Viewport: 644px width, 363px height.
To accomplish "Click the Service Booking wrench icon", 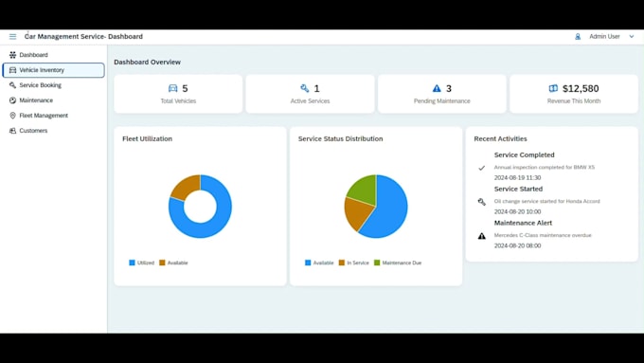I will tap(12, 85).
